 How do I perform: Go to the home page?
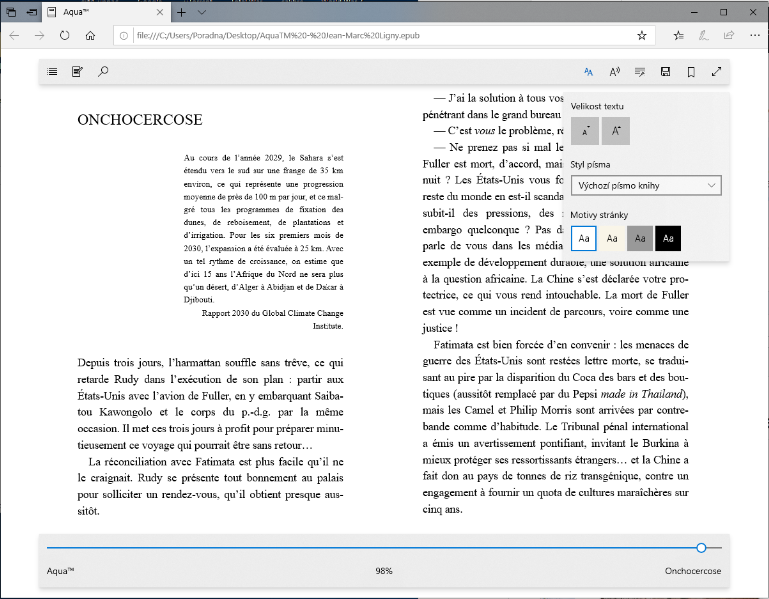click(90, 35)
